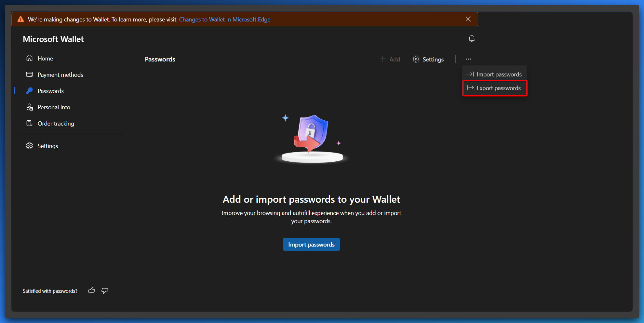This screenshot has height=323, width=644.
Task: Click the thumbs down feedback icon
Action: pyautogui.click(x=105, y=290)
